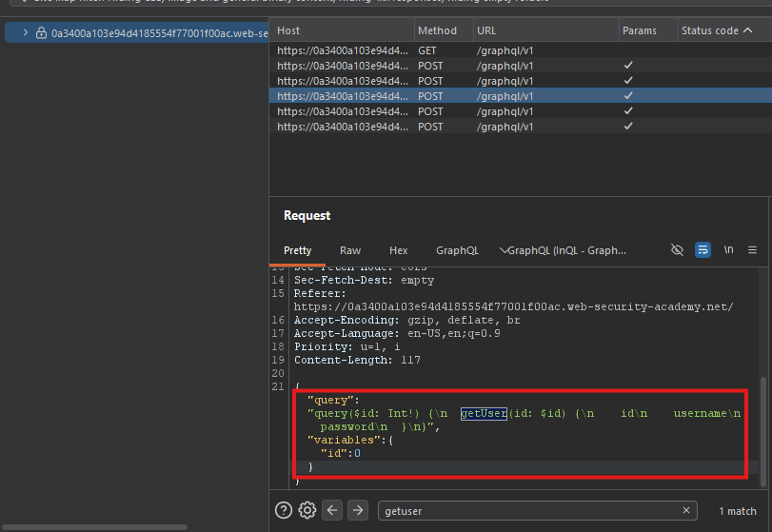Select the GET /graphql/v1 request row

(521, 50)
